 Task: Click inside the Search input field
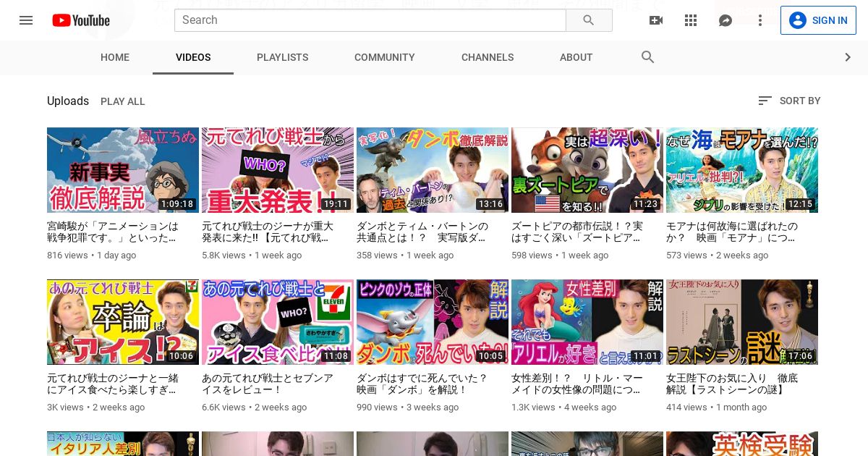point(370,20)
